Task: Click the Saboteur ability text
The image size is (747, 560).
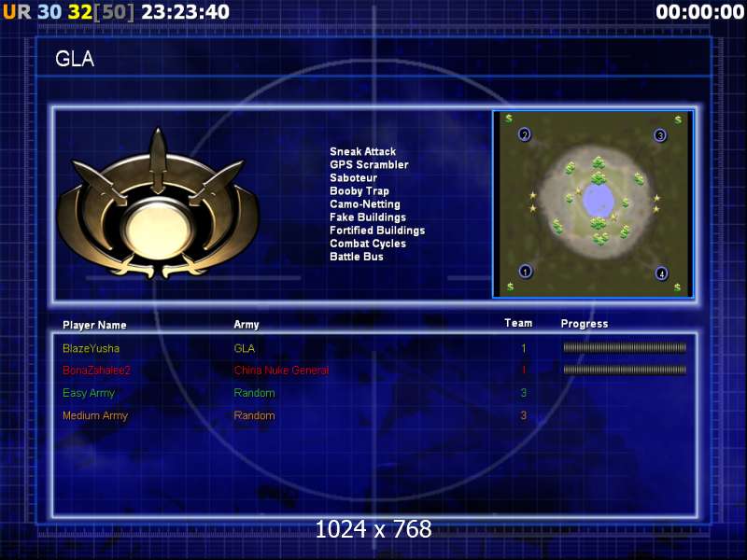Action: click(353, 177)
